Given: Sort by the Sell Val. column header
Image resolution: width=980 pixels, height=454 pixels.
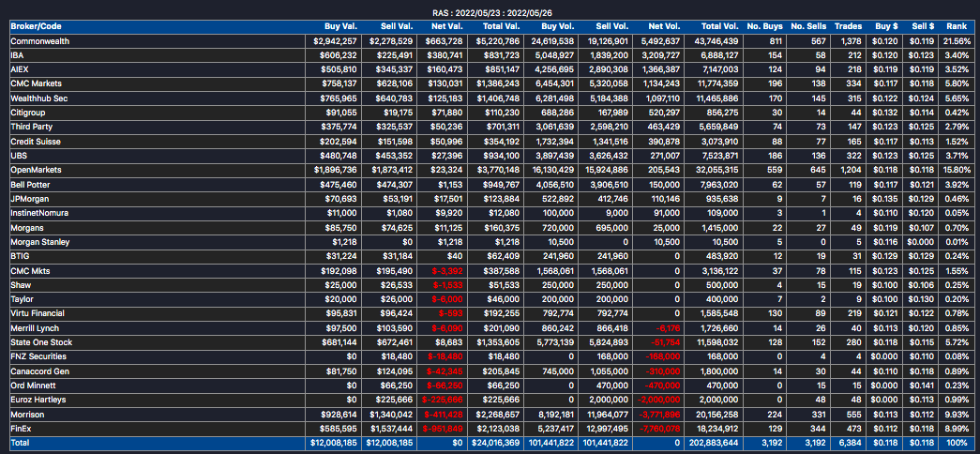Looking at the screenshot, I should pyautogui.click(x=397, y=26).
